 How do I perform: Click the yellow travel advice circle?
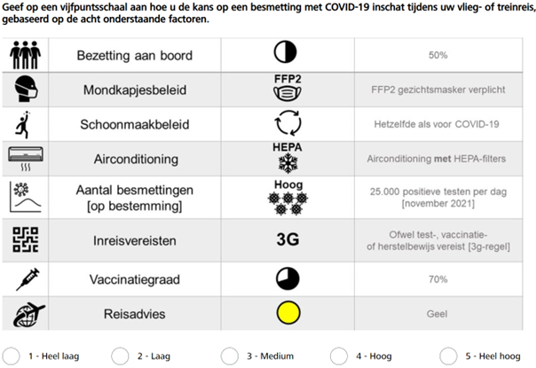288,313
